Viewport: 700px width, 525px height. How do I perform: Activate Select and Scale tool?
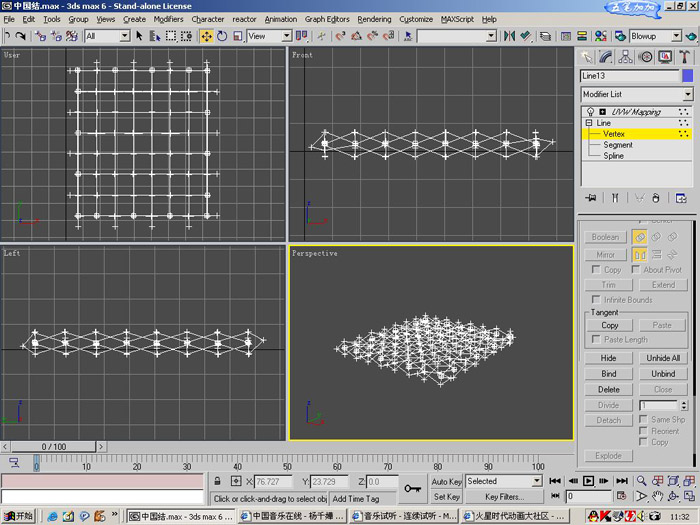click(x=238, y=36)
